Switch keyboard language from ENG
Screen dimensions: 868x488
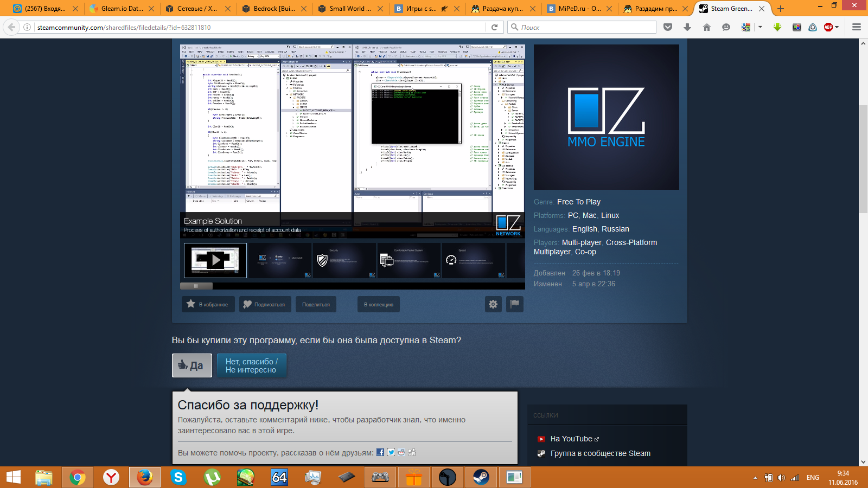pos(813,478)
